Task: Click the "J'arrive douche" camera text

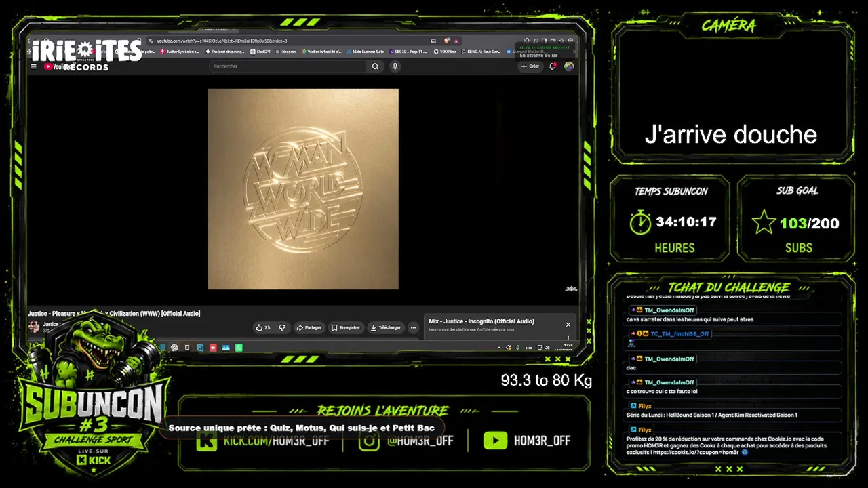Action: (x=731, y=135)
